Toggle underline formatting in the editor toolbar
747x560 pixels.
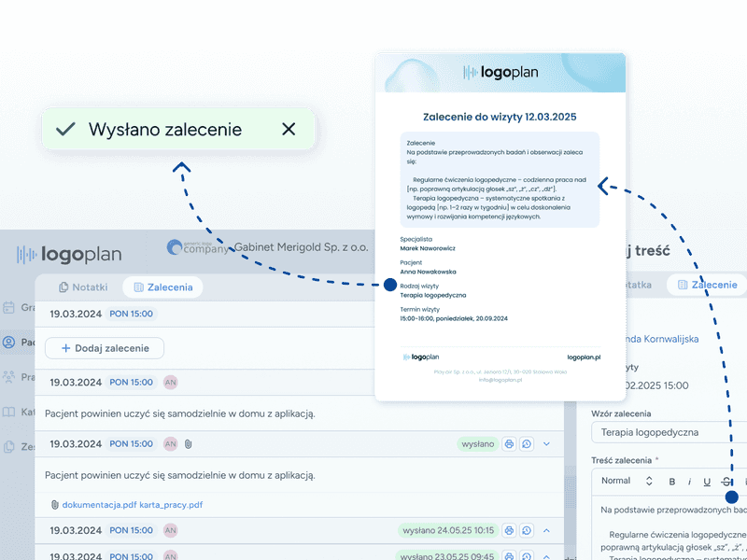coord(706,481)
